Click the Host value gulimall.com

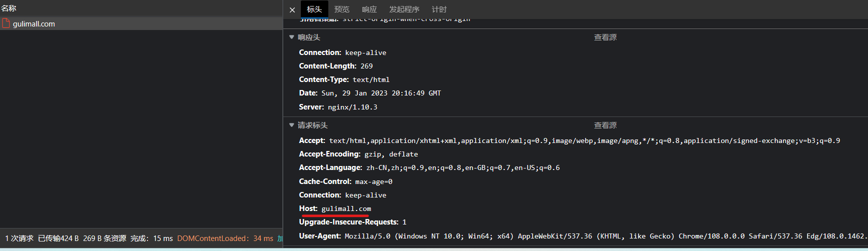coord(346,209)
